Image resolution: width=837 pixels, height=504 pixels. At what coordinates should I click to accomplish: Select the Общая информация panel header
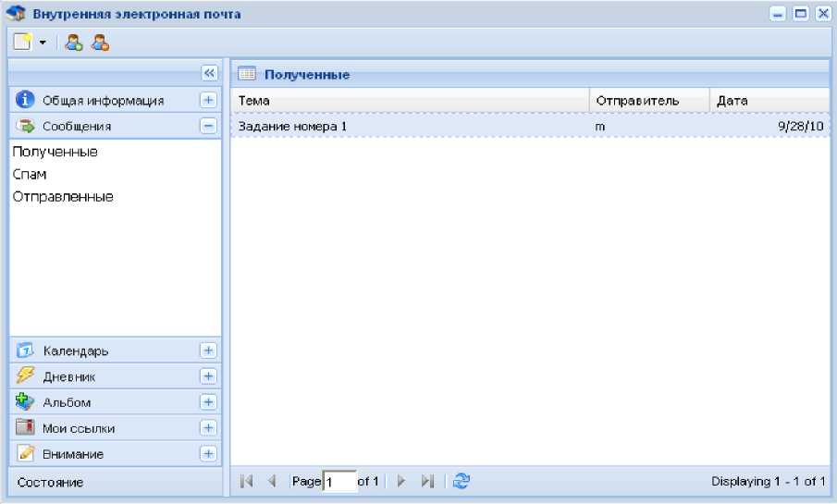(116, 100)
